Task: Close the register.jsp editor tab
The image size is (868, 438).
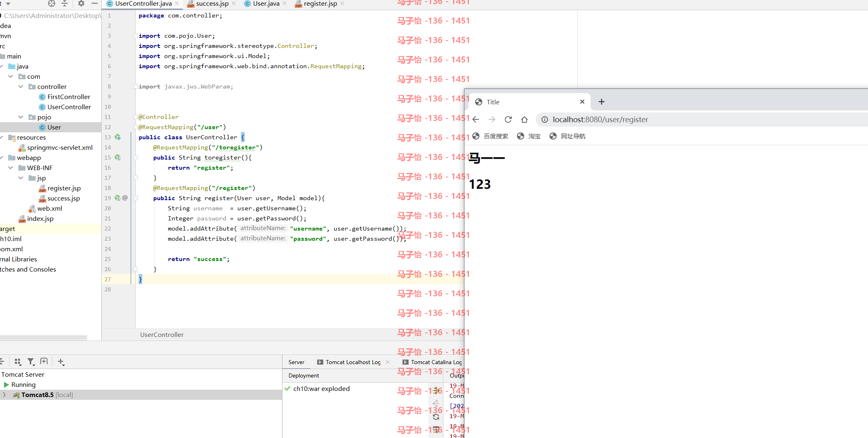Action: coord(342,4)
